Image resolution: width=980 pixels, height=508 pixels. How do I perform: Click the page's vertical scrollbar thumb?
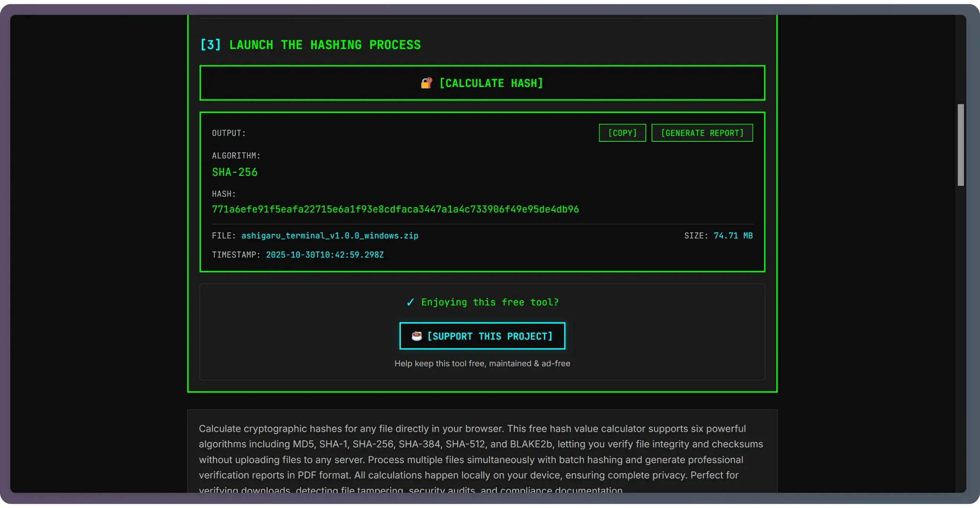click(960, 145)
